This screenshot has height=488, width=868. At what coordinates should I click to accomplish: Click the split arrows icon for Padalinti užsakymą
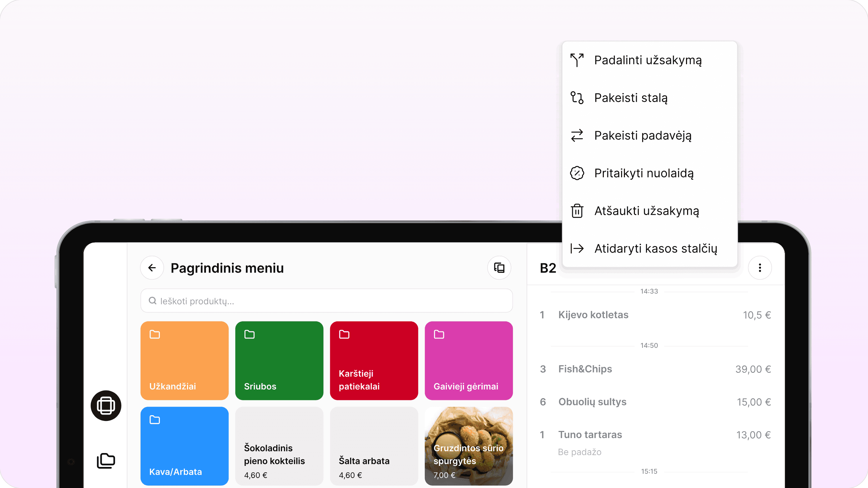click(577, 60)
